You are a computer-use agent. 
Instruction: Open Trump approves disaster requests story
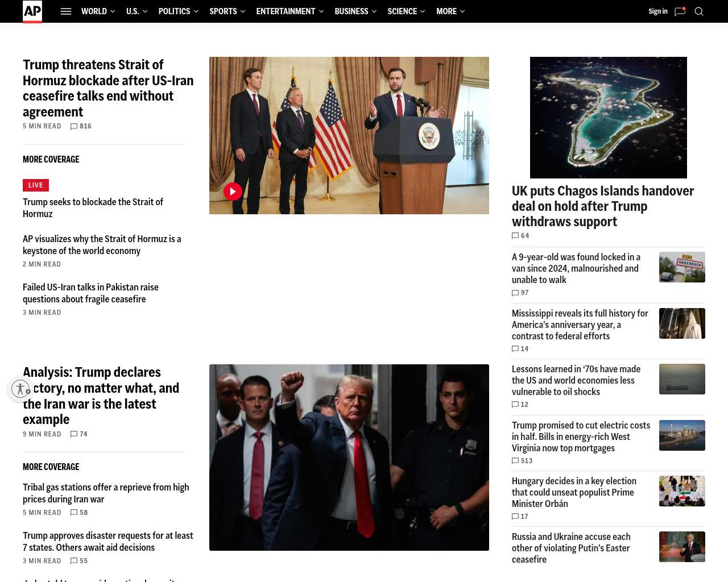[x=108, y=542]
